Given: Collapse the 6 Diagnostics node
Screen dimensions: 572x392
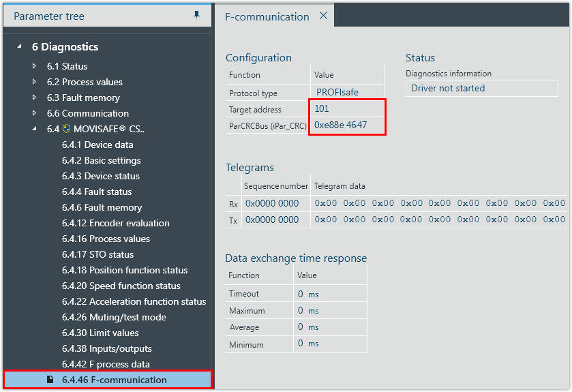Looking at the screenshot, I should click(x=19, y=47).
